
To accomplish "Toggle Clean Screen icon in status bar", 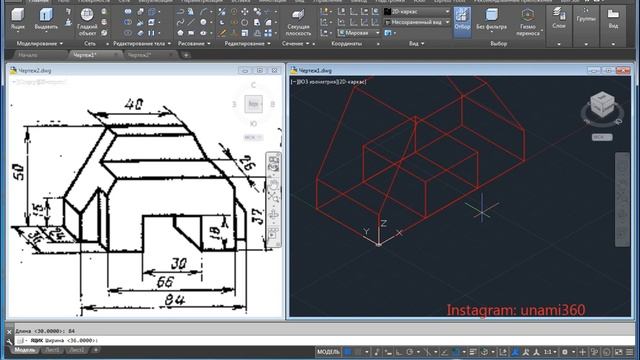I will pos(619,351).
